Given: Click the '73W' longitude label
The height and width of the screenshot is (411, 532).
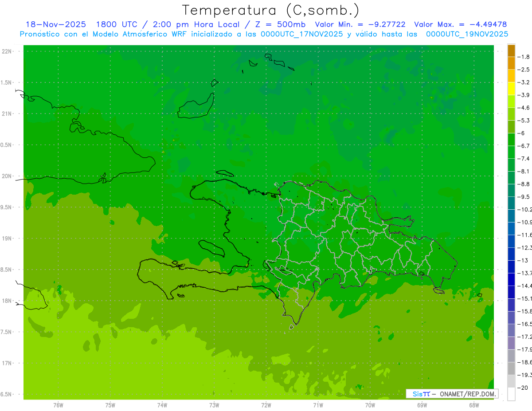Looking at the screenshot, I should click(x=214, y=405).
